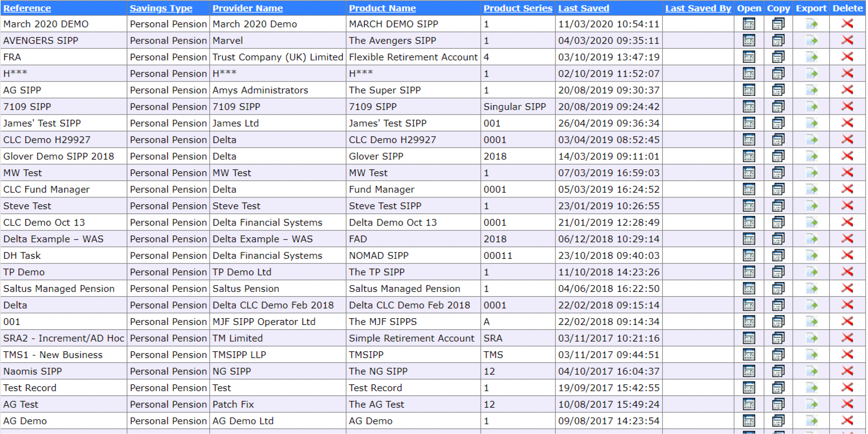Sort table by Reference column
This screenshot has width=868, height=434.
[x=27, y=8]
